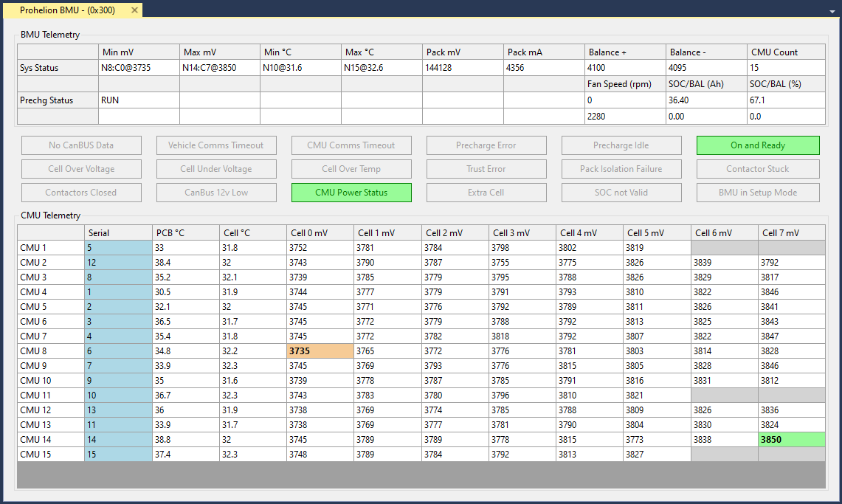The height and width of the screenshot is (504, 842).
Task: Click Cell 5 value 3827 in CMU 15 row
Action: (657, 455)
